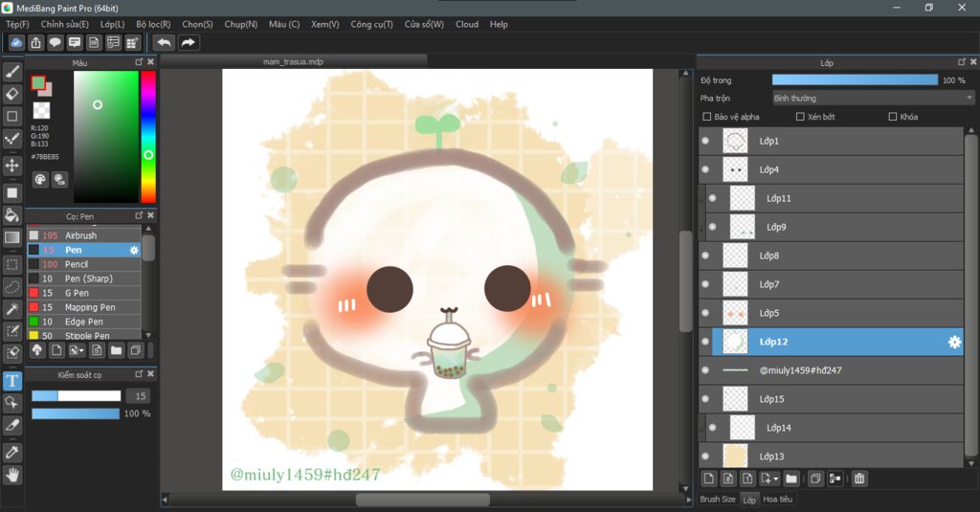Select the Bucket fill tool

(11, 214)
